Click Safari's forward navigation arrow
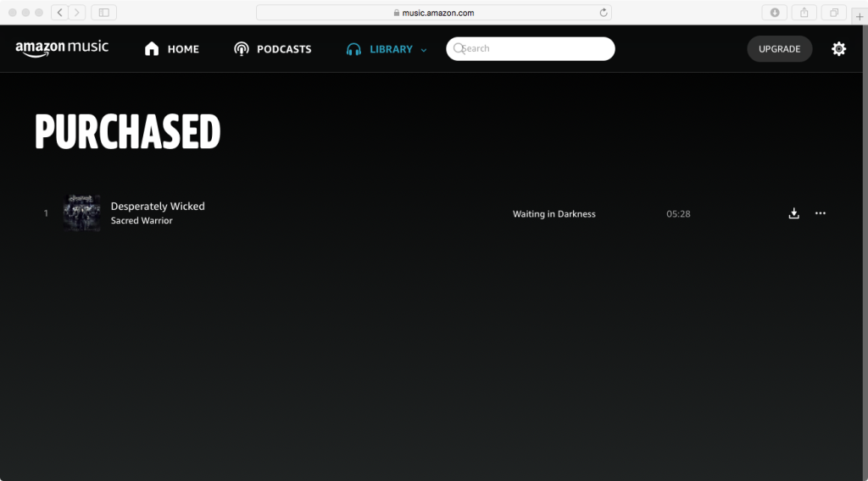This screenshot has width=868, height=481. coord(77,13)
